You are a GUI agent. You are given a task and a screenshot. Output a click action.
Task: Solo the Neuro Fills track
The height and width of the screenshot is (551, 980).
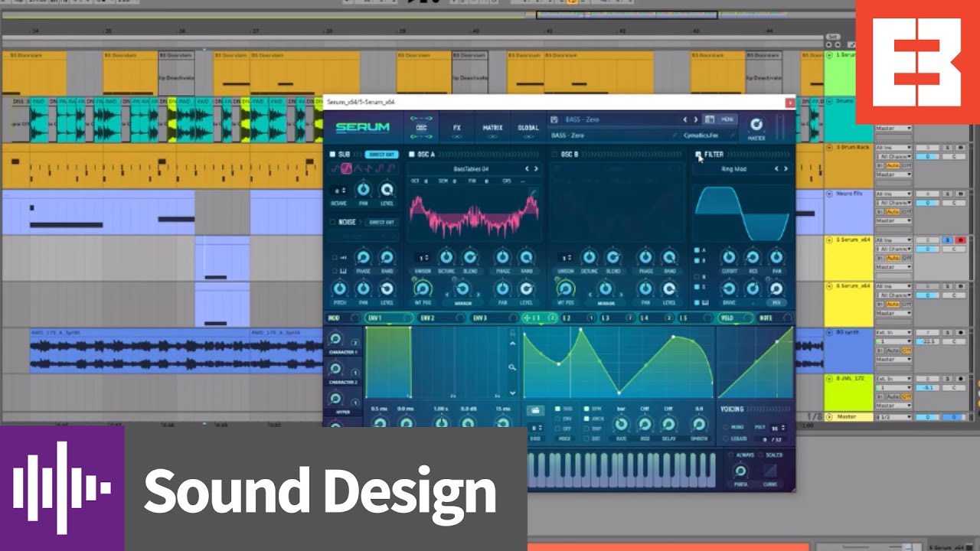(x=949, y=194)
